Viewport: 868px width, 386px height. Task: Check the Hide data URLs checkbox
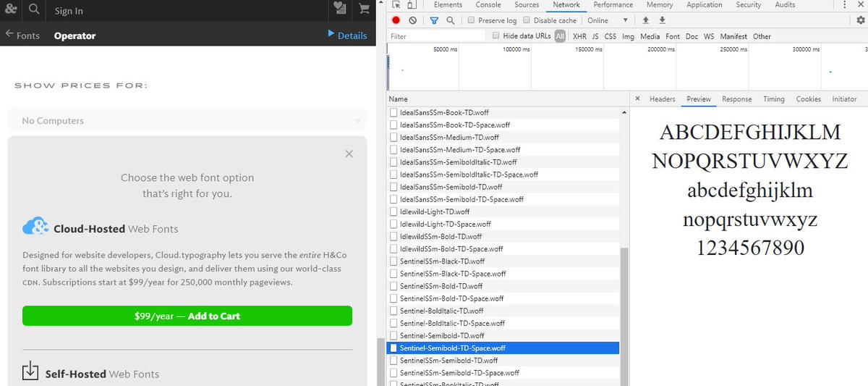pyautogui.click(x=496, y=35)
